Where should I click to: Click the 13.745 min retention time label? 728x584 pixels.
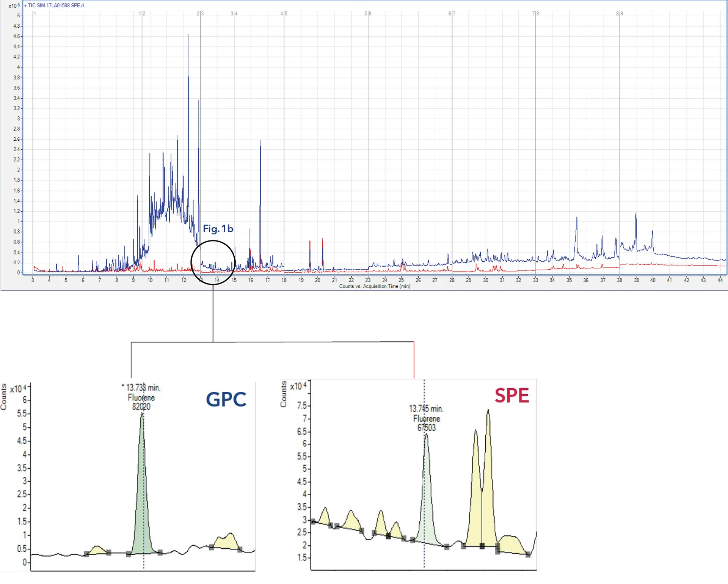click(426, 409)
